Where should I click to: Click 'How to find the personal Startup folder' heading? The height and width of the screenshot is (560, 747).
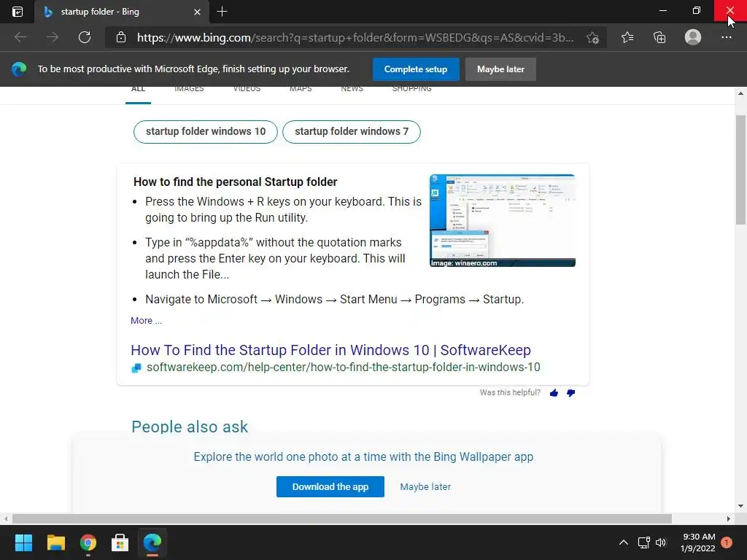[x=236, y=182]
